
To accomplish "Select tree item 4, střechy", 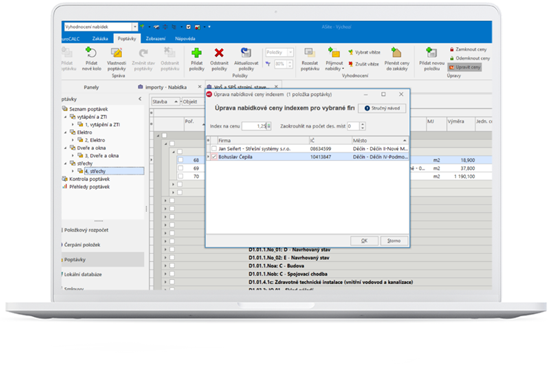I will (x=114, y=171).
